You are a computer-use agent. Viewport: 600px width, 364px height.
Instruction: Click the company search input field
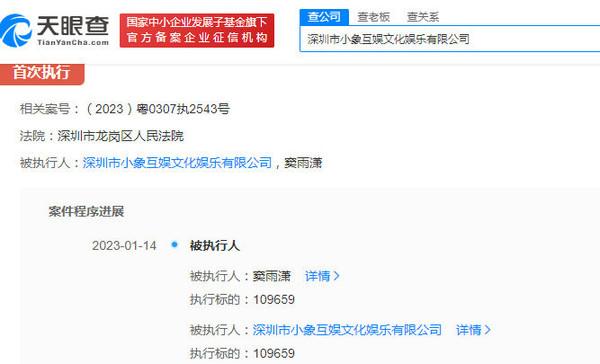(450, 39)
